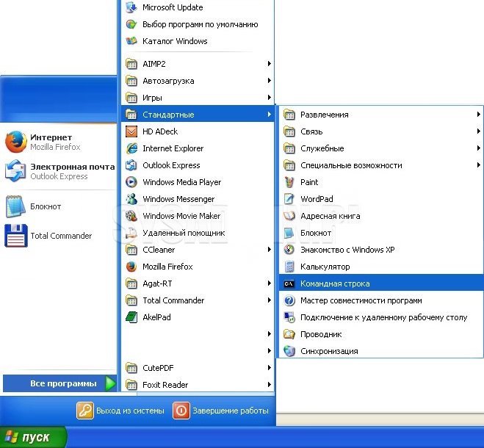The height and width of the screenshot is (448, 484).
Task: Select Командная строка menu entry
Action: (x=335, y=283)
